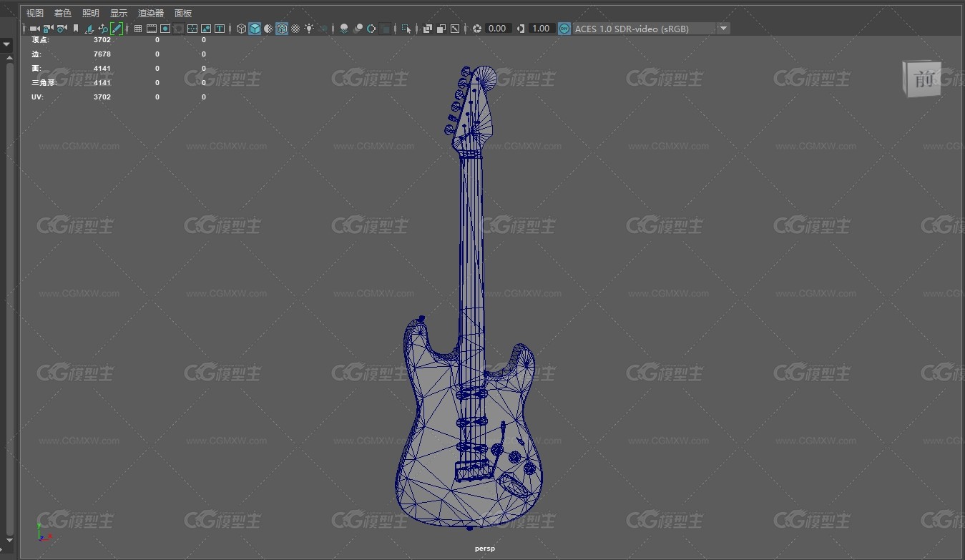The image size is (965, 560).
Task: Click the Image Plane icon
Action: point(89,29)
